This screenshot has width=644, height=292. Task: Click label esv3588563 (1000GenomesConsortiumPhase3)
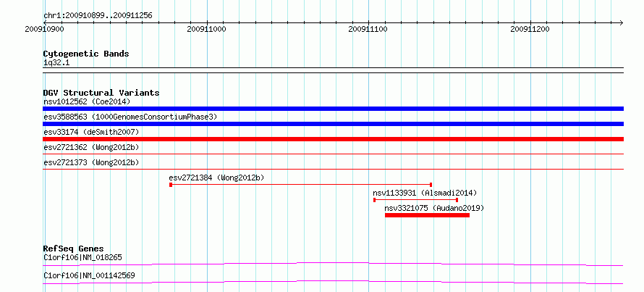[130, 117]
